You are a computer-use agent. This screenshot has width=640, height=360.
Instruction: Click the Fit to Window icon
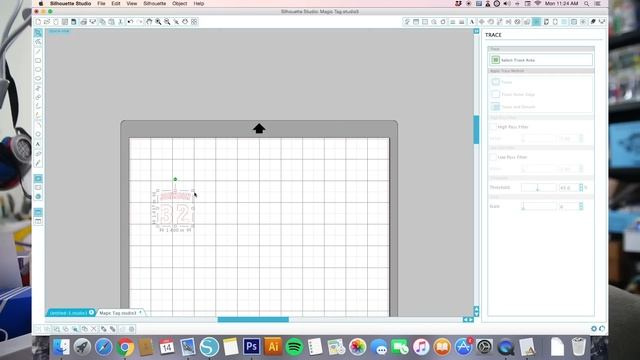click(194, 22)
